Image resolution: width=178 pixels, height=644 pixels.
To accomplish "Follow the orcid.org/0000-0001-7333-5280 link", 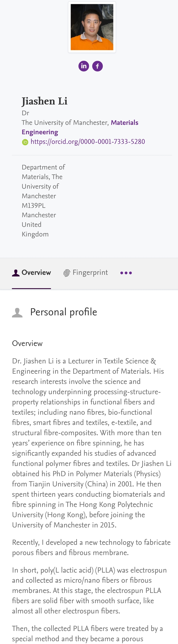I will coord(88,142).
